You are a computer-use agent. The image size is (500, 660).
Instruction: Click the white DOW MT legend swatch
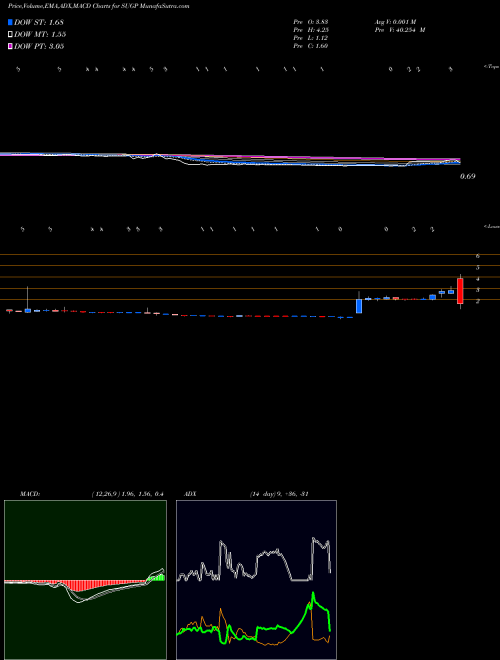[10, 35]
